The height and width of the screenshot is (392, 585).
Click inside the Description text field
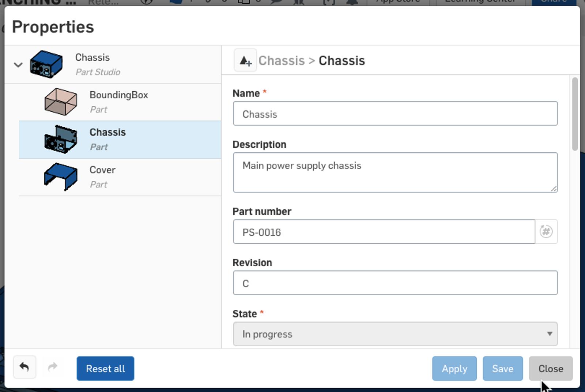tap(395, 172)
